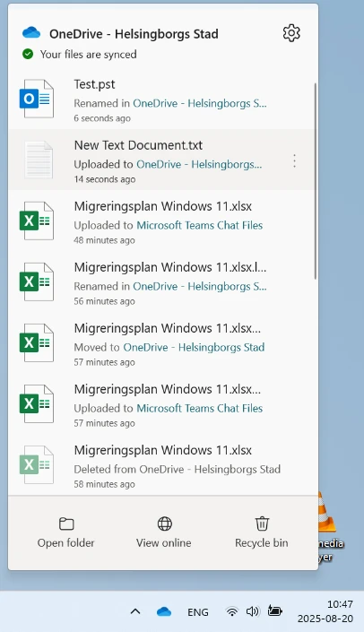364x632 pixels.
Task: Click the speaker volume icon
Action: coord(253,612)
